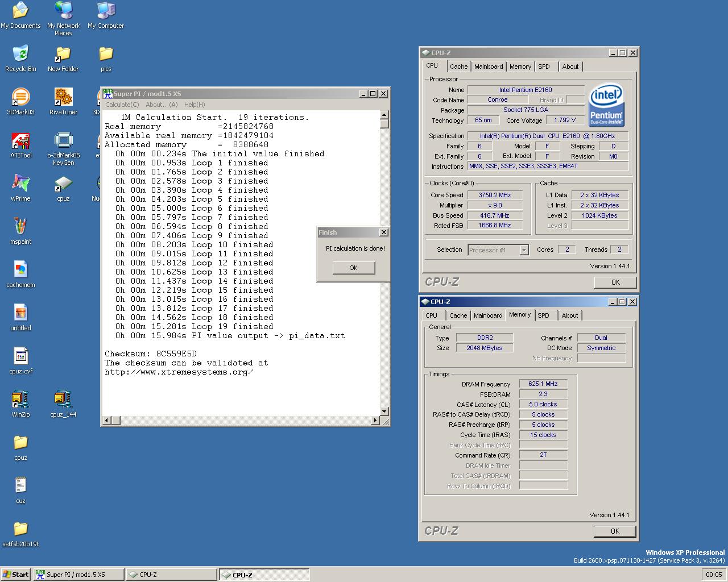The image size is (728, 582).
Task: Launch the mspaint desktop icon
Action: pyautogui.click(x=20, y=231)
